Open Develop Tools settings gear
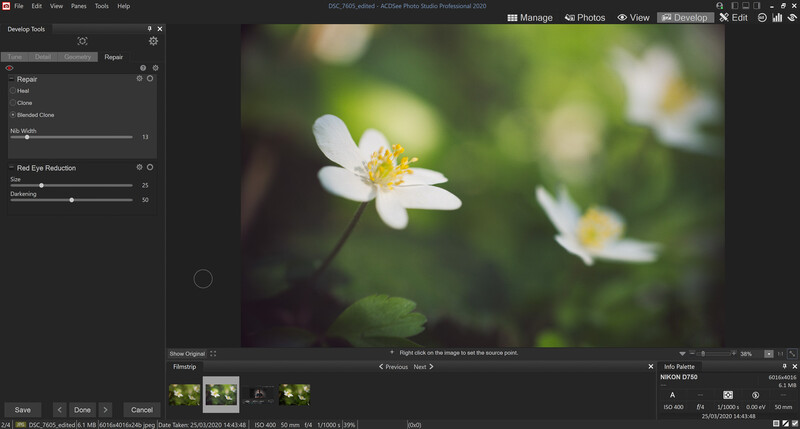Viewport: 800px width, 429px height. click(153, 41)
